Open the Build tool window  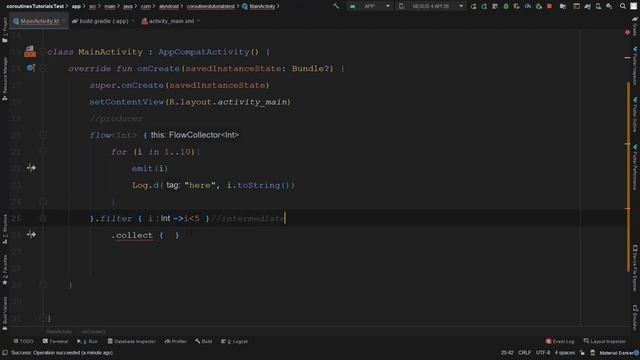pyautogui.click(x=203, y=341)
